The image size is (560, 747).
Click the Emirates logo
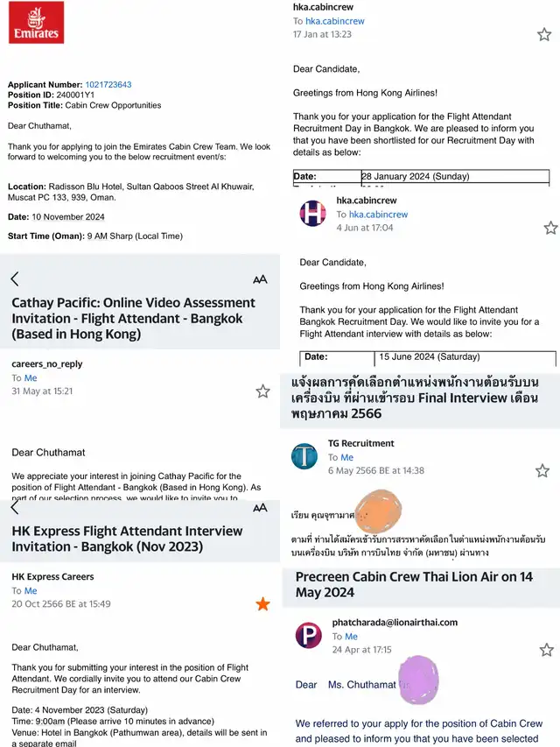click(x=36, y=24)
